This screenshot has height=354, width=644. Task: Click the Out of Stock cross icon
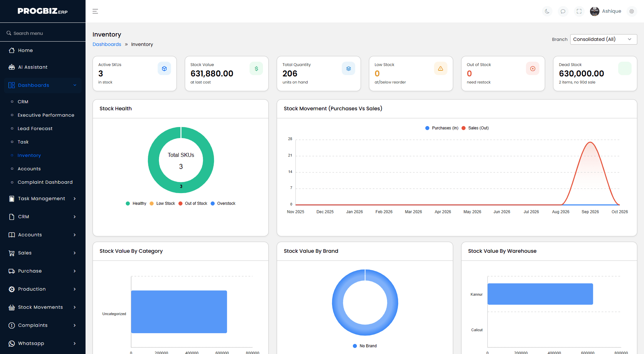[533, 68]
